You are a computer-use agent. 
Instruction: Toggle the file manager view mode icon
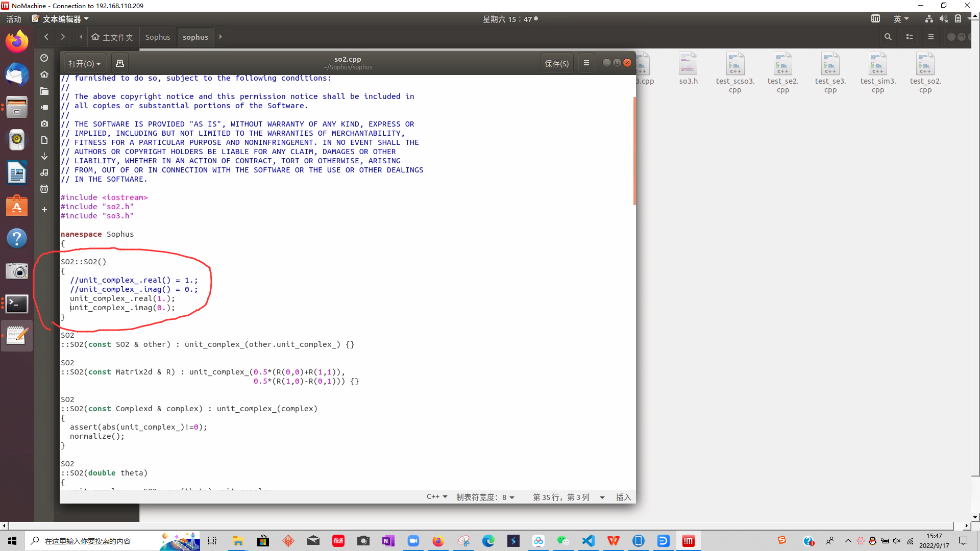click(909, 37)
